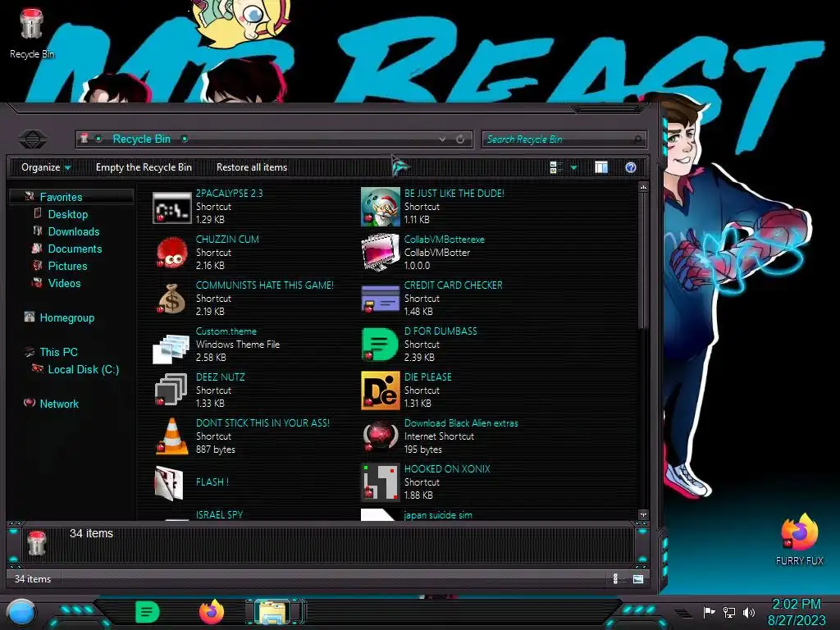Viewport: 840px width, 630px height.
Task: Click the file list scroll down arrow
Action: 643,515
